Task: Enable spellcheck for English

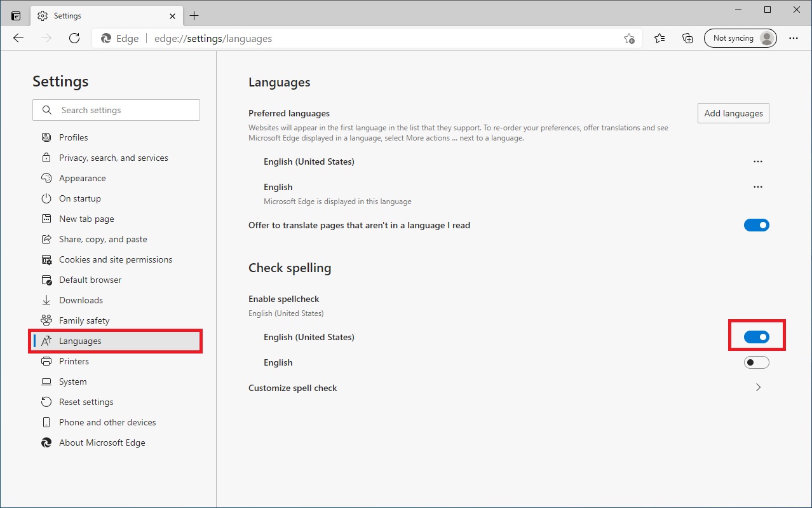Action: coord(756,362)
